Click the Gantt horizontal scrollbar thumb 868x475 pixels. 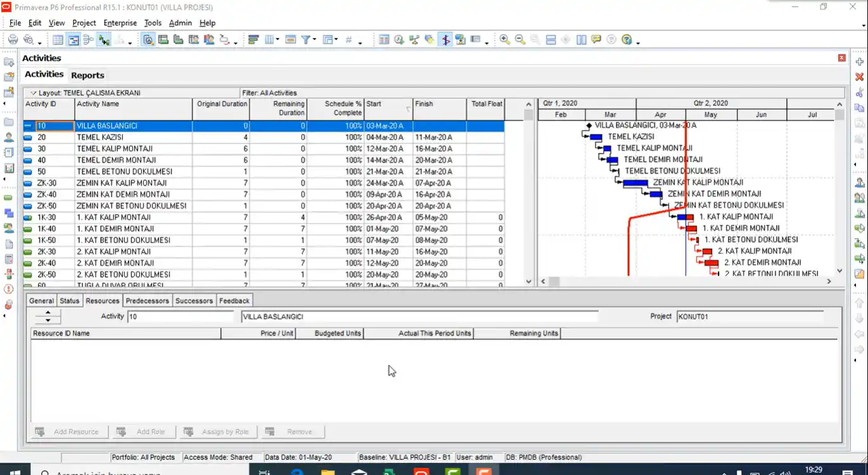pyautogui.click(x=554, y=281)
